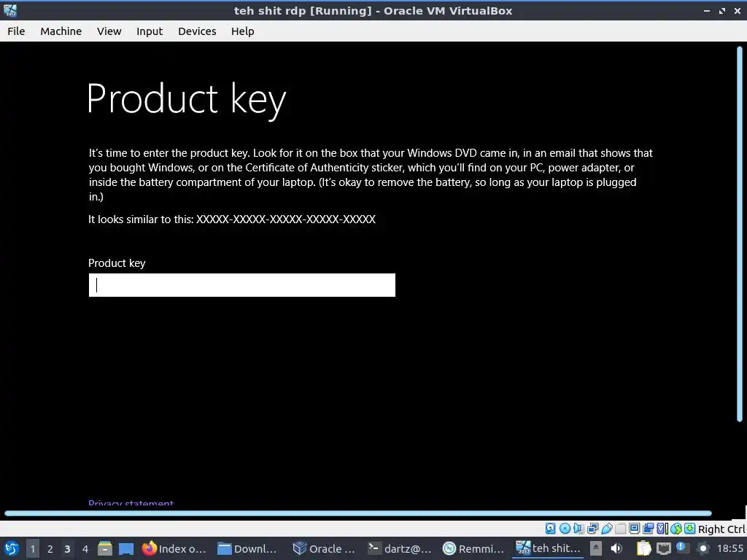Minimize the VirtualBox window

(x=707, y=10)
